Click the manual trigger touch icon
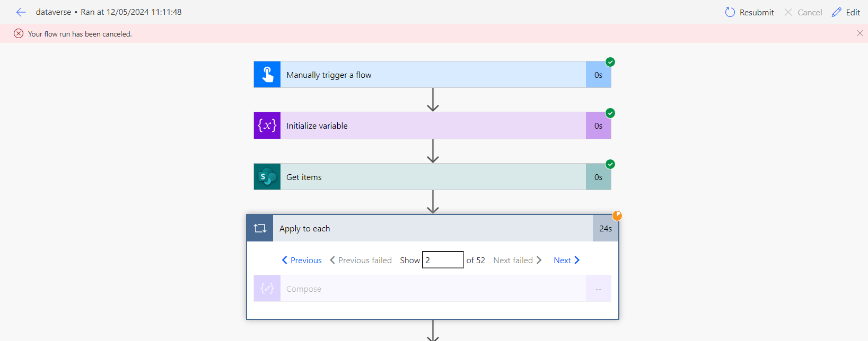The height and width of the screenshot is (341, 868). pyautogui.click(x=267, y=75)
